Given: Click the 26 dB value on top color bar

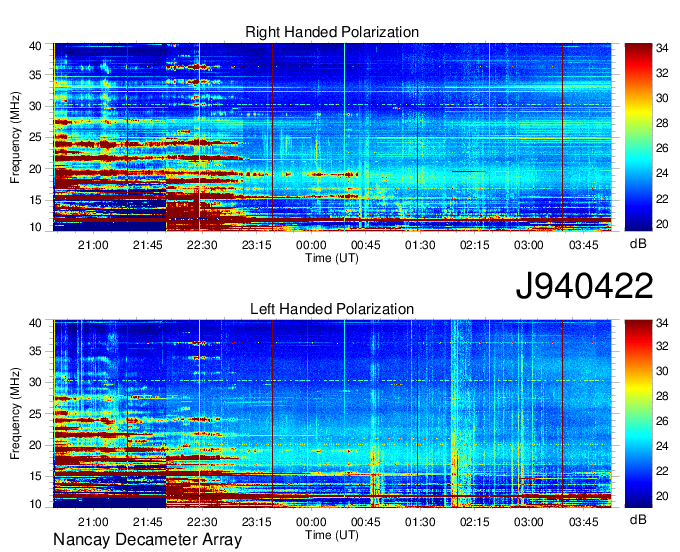Looking at the screenshot, I should [x=662, y=149].
